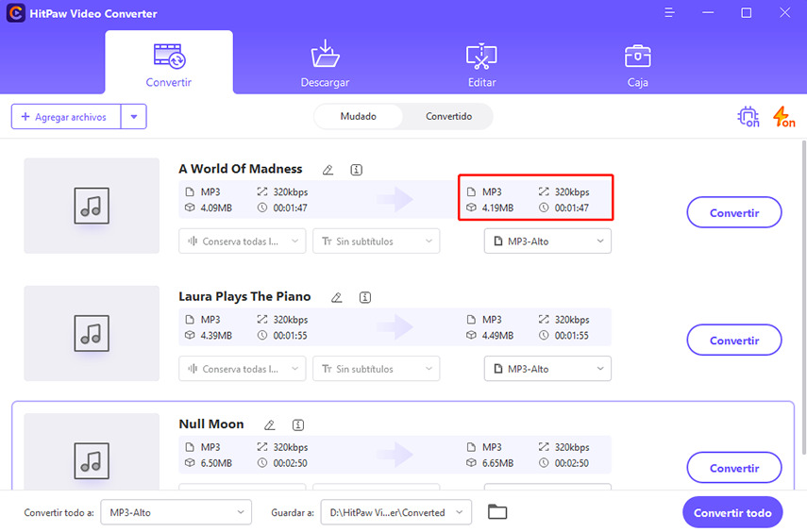Click the A World Of Madness music thumbnail
This screenshot has height=532, width=807.
coord(92,206)
